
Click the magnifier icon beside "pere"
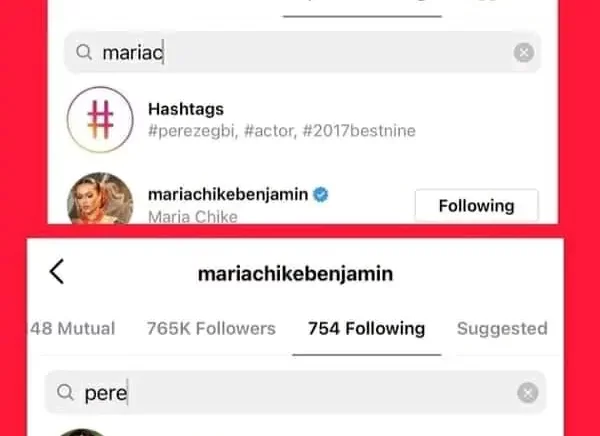pos(65,393)
